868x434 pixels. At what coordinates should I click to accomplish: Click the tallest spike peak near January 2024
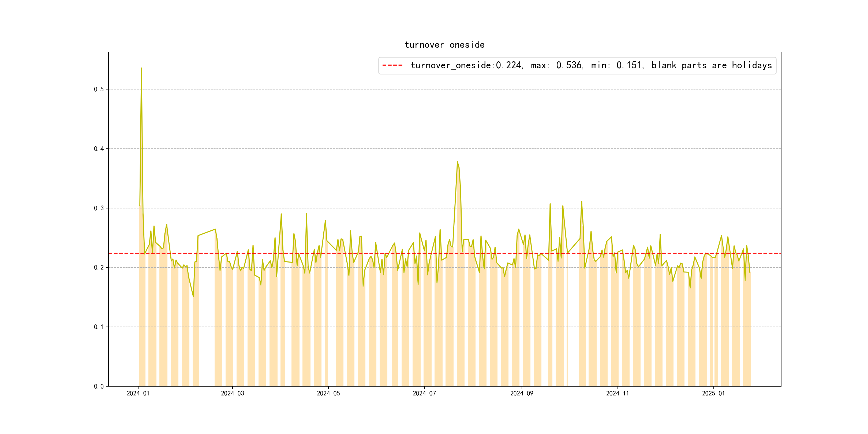click(141, 68)
